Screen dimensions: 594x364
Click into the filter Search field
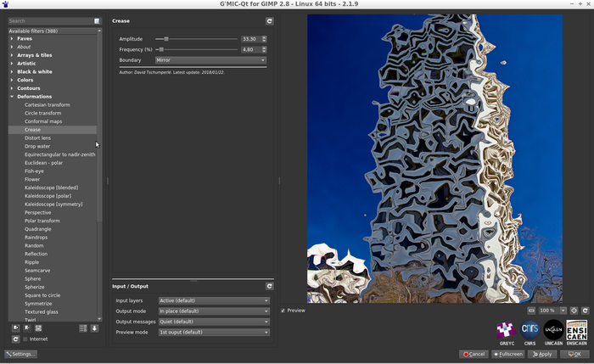[49, 20]
